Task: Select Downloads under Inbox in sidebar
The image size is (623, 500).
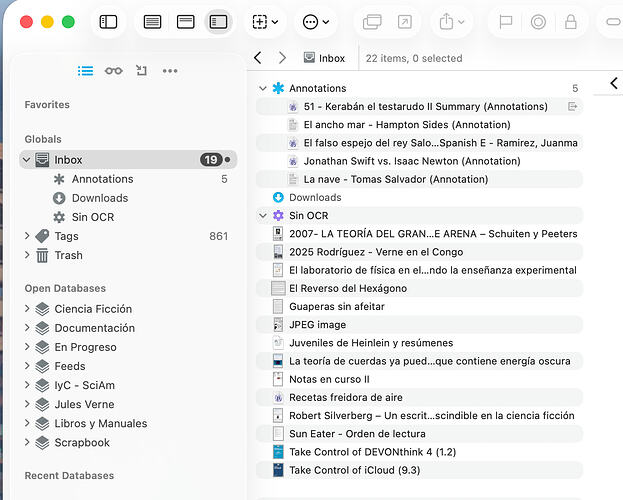Action: pos(99,198)
